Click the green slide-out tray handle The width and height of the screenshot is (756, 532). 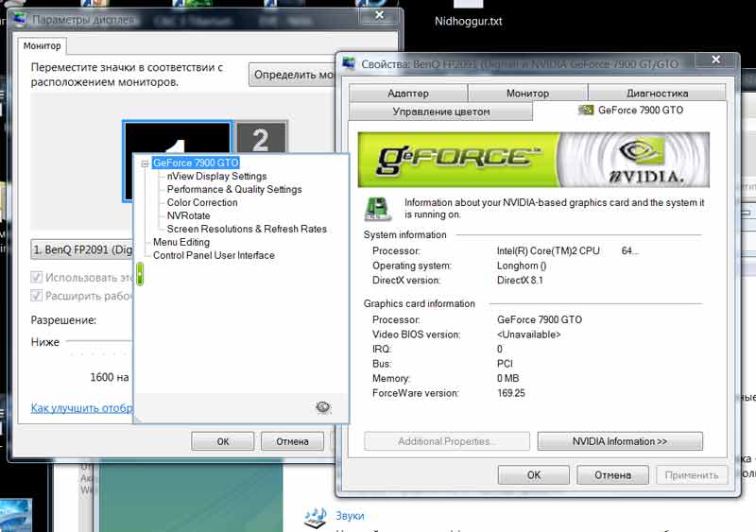(140, 274)
